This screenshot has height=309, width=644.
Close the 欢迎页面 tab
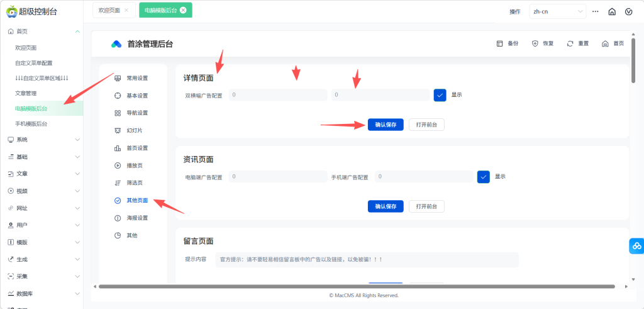(126, 10)
